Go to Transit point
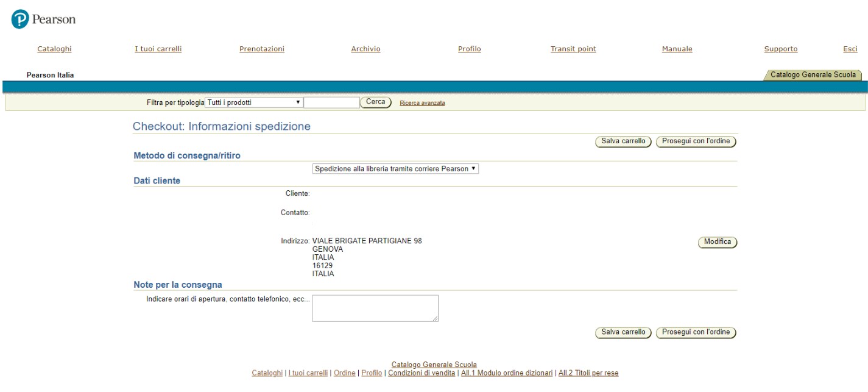This screenshot has height=392, width=868. point(573,49)
